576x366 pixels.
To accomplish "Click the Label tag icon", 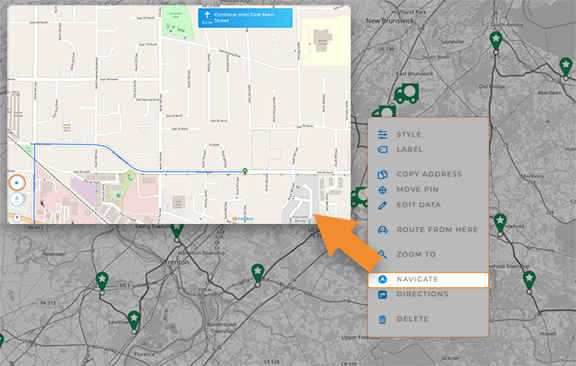I will pos(382,150).
